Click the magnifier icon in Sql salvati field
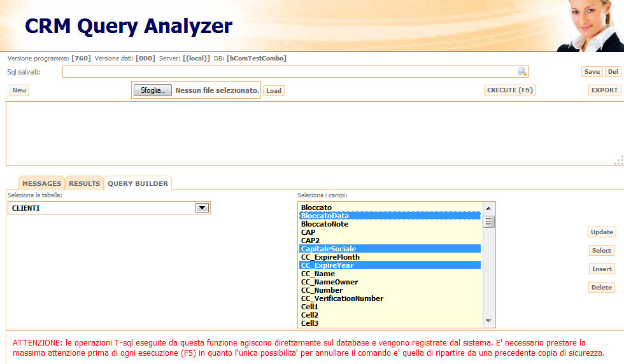This screenshot has width=624, height=364. pos(522,72)
